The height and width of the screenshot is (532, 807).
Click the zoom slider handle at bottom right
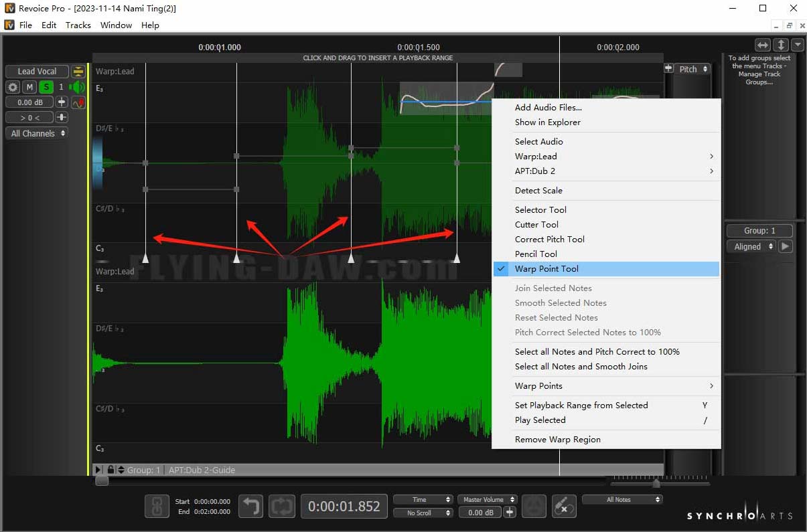tap(656, 482)
